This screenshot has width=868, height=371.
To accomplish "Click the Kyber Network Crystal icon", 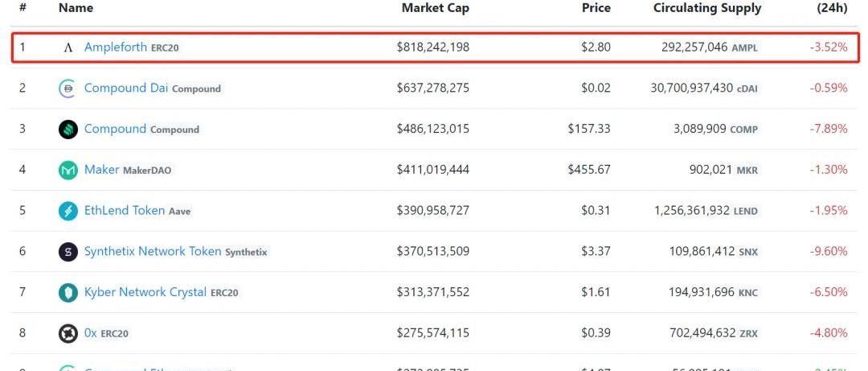I will click(x=68, y=293).
